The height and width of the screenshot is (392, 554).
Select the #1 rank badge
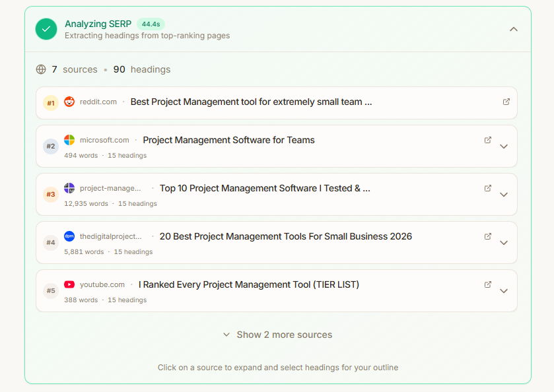coord(51,103)
